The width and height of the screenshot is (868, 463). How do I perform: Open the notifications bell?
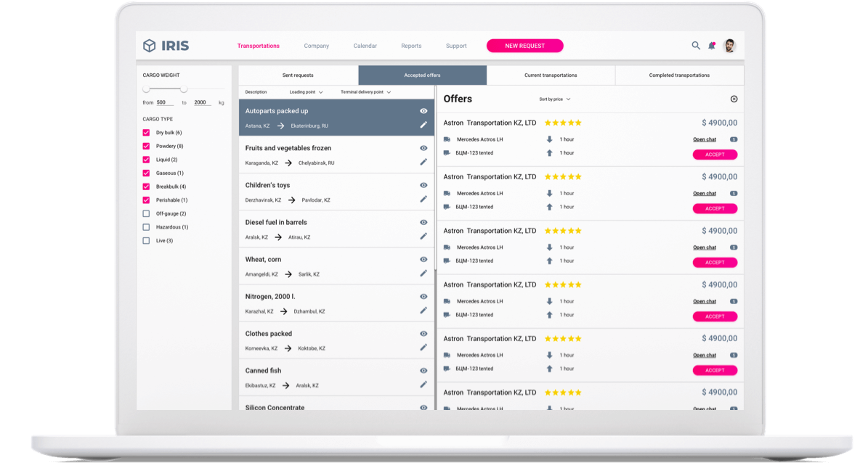tap(712, 46)
